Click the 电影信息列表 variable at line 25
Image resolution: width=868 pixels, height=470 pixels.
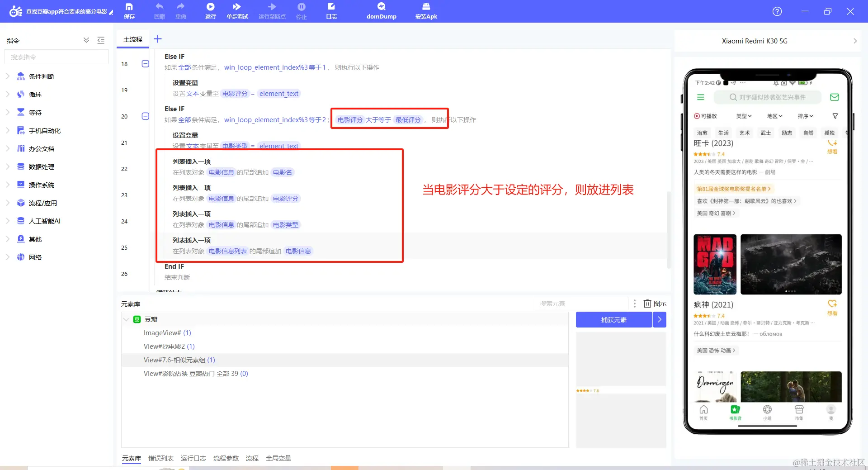pos(227,251)
